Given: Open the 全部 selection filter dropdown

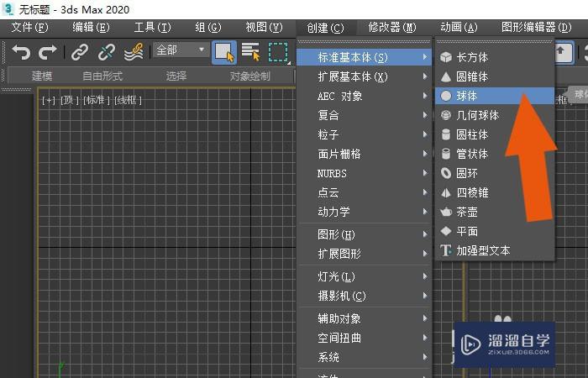Looking at the screenshot, I should 181,50.
